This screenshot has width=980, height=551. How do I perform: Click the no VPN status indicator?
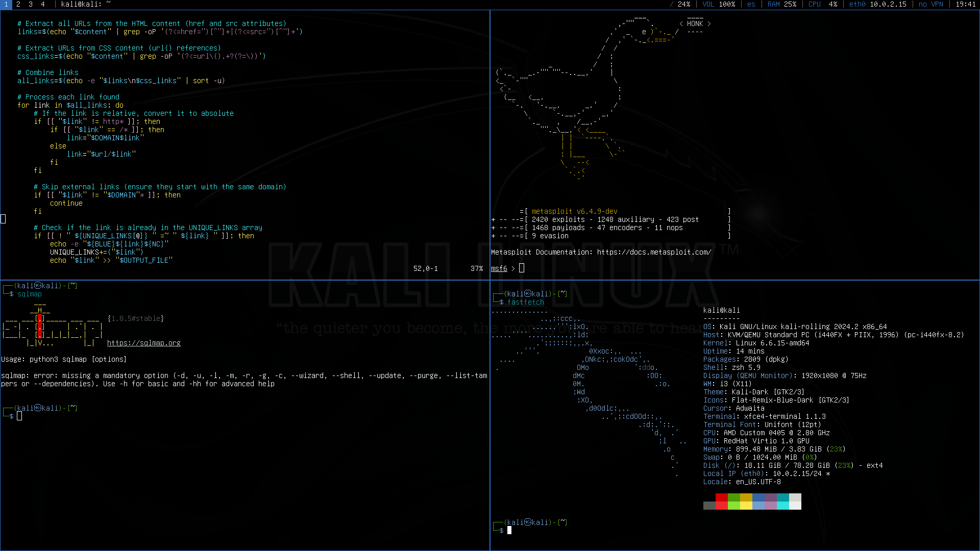click(x=931, y=4)
